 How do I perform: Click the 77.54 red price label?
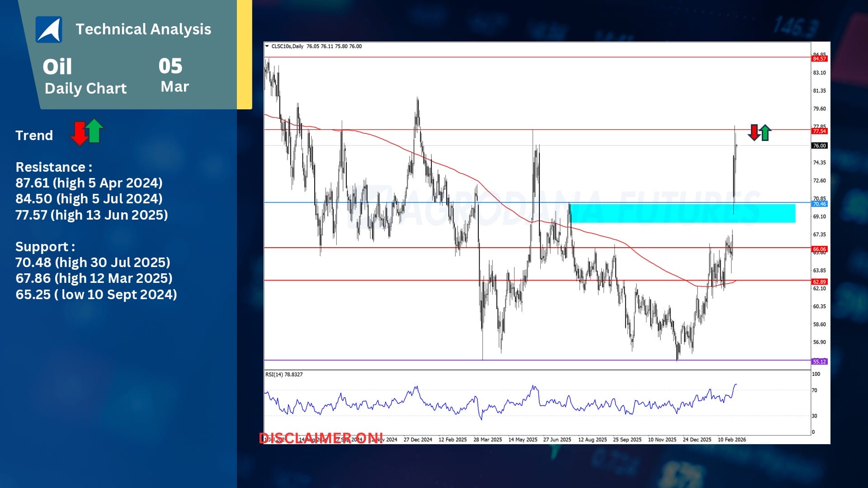(x=819, y=131)
